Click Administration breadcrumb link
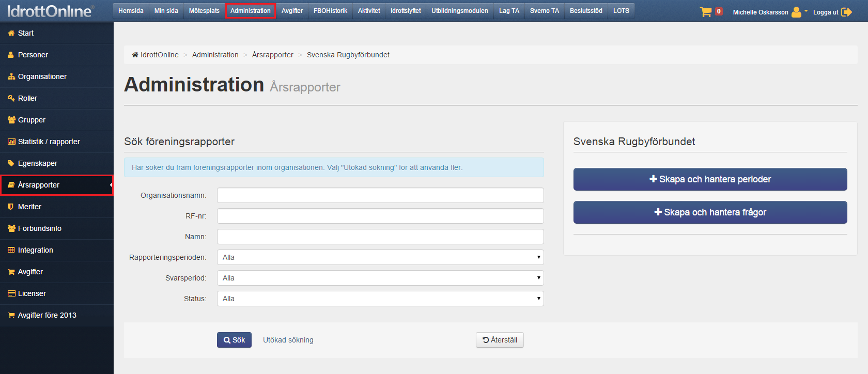This screenshot has height=374, width=868. click(215, 55)
